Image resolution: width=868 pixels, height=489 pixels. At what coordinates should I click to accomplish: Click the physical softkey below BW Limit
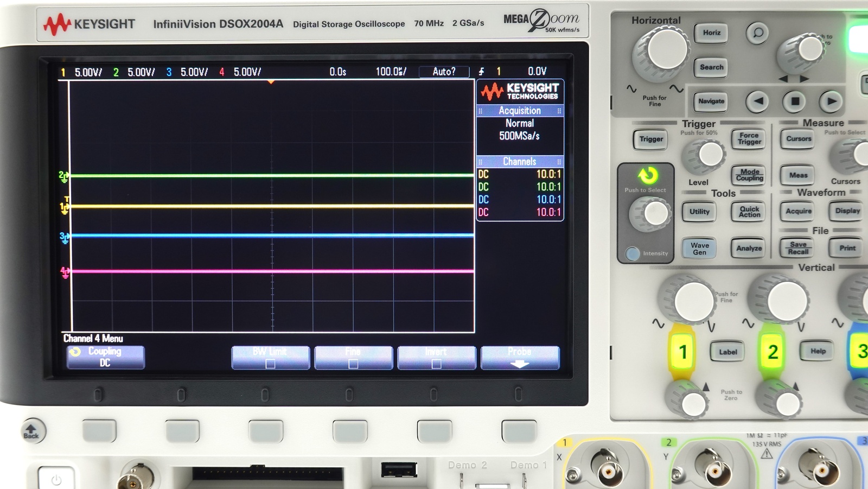click(266, 431)
